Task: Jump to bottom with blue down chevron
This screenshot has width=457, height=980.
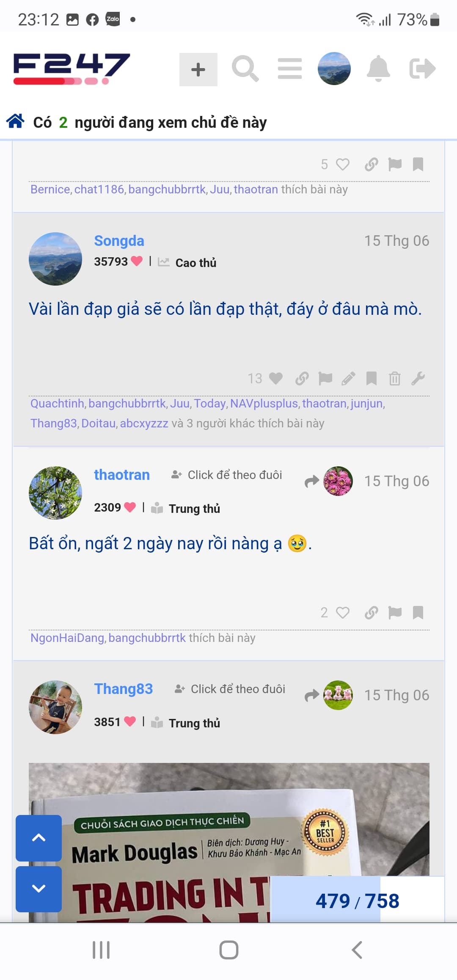Action: pos(39,889)
